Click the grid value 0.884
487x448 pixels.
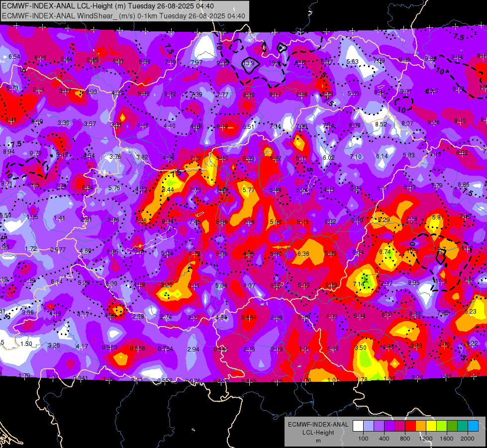click(x=249, y=318)
